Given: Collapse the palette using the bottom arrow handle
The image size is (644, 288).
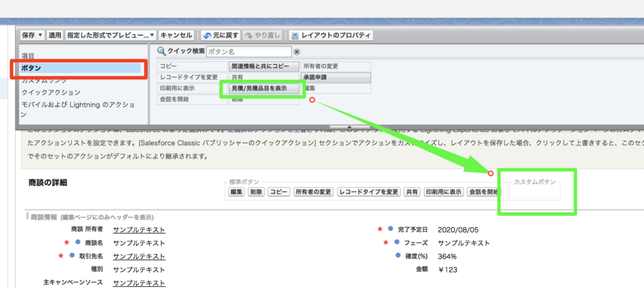Looking at the screenshot, I should coord(349,127).
